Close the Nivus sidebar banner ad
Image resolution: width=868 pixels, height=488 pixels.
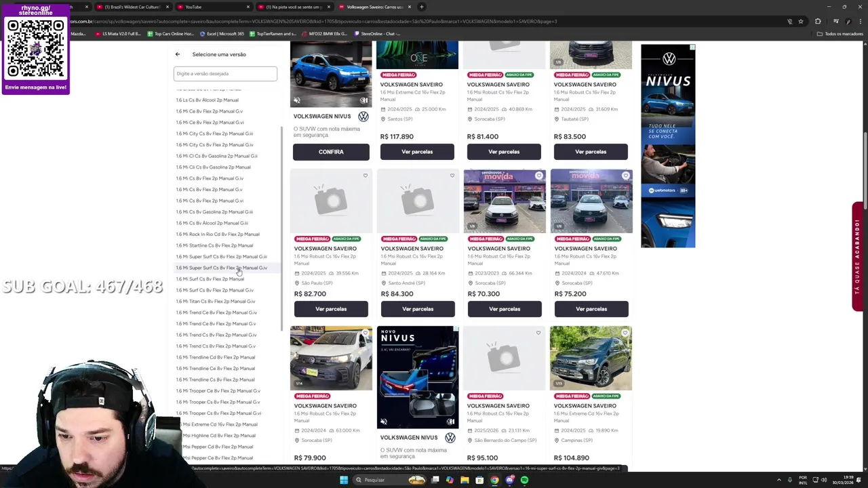[692, 47]
